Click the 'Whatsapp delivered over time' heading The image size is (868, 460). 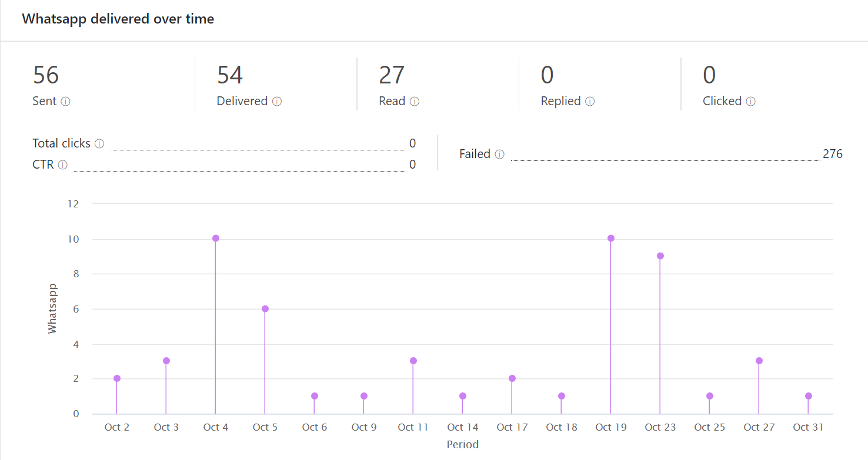(118, 19)
